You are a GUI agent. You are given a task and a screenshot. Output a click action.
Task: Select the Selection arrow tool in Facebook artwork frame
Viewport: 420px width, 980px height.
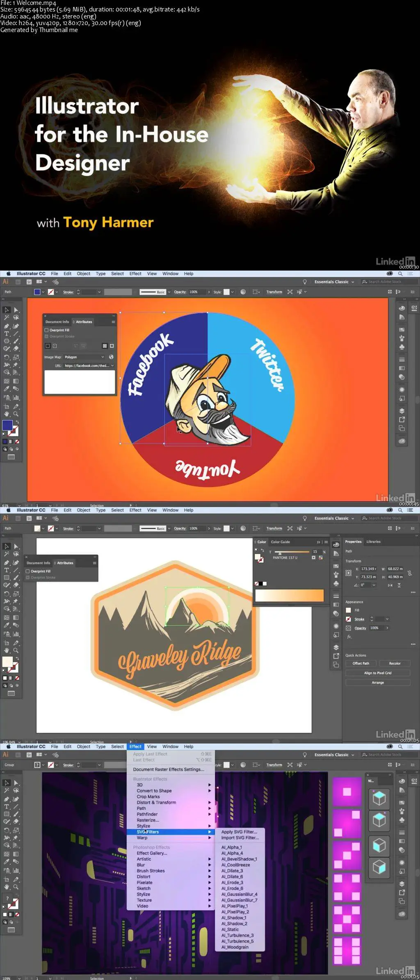pos(7,310)
